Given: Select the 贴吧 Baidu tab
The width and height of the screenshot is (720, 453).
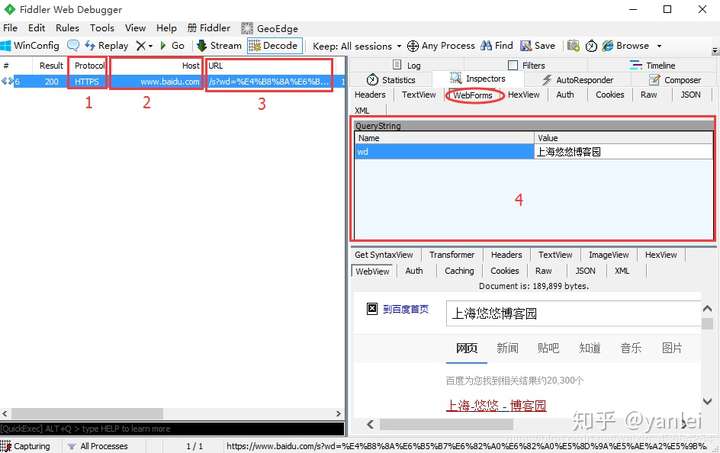Looking at the screenshot, I should pos(548,348).
